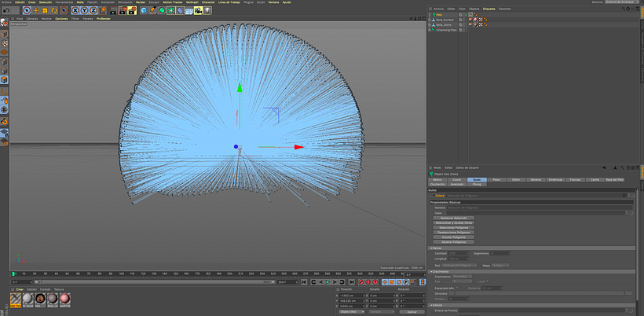644x316 pixels.
Task: Open the spline pen tool icon
Action: (153, 10)
